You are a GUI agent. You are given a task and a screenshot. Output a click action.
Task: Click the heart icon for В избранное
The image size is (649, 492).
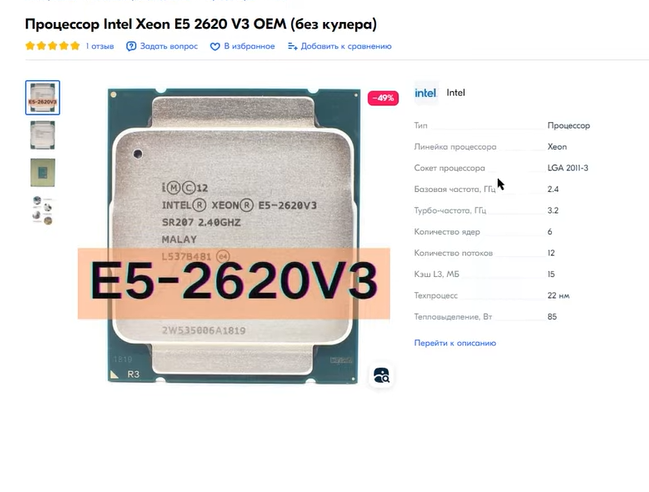[215, 47]
